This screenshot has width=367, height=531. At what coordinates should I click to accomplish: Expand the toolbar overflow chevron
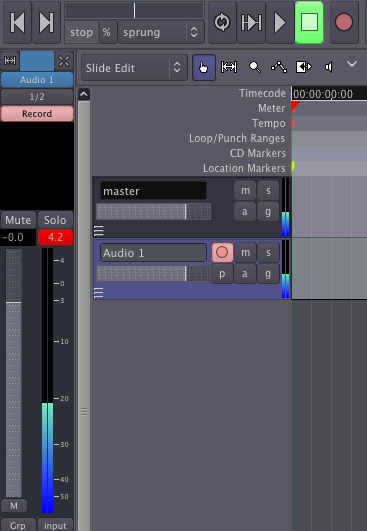(x=352, y=64)
